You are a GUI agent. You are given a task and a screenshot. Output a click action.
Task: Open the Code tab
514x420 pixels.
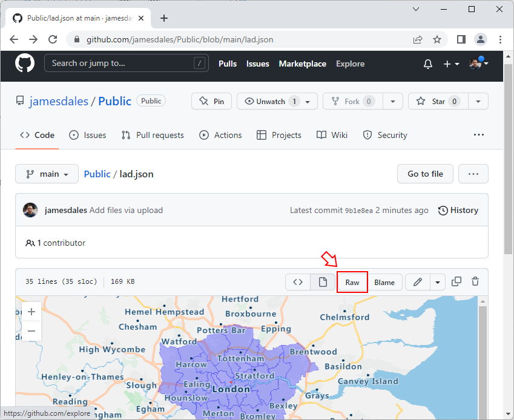click(x=37, y=135)
